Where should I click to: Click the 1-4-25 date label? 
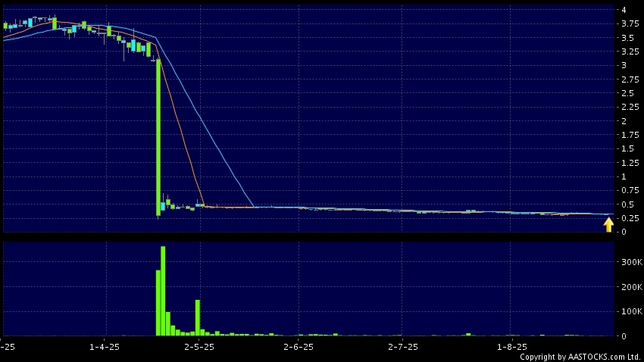105,347
